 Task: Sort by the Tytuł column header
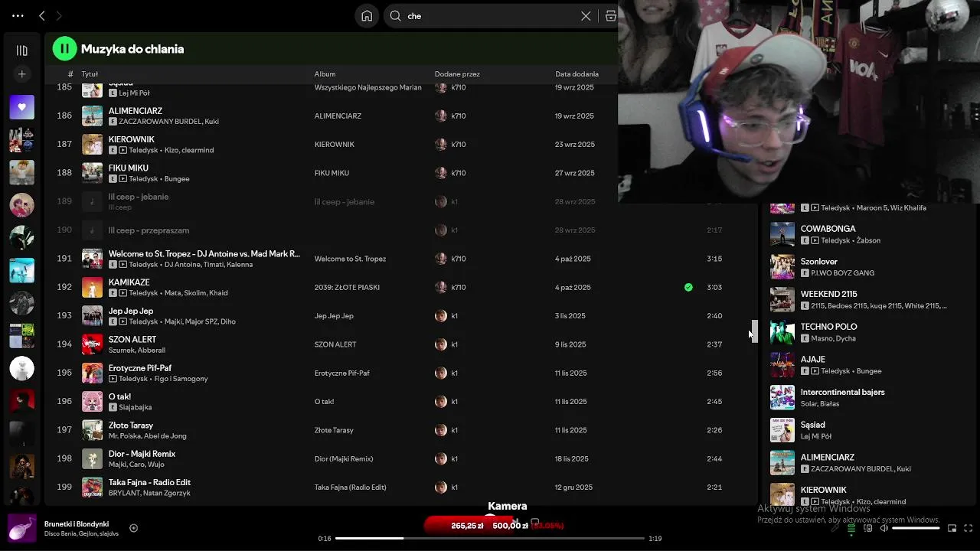(x=90, y=74)
